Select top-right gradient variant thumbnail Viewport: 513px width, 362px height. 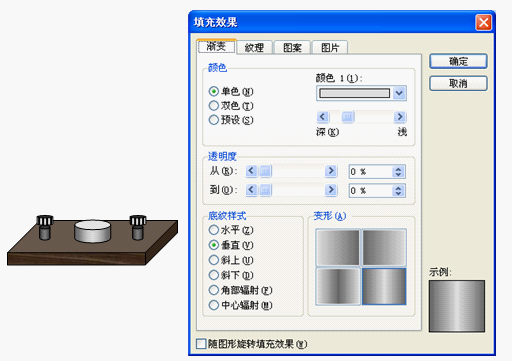click(x=384, y=247)
